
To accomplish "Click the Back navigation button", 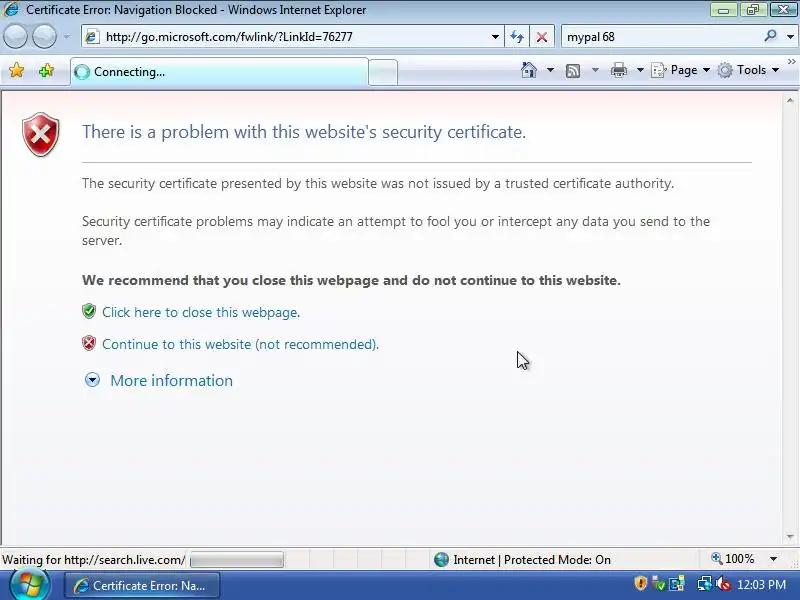I will [15, 37].
